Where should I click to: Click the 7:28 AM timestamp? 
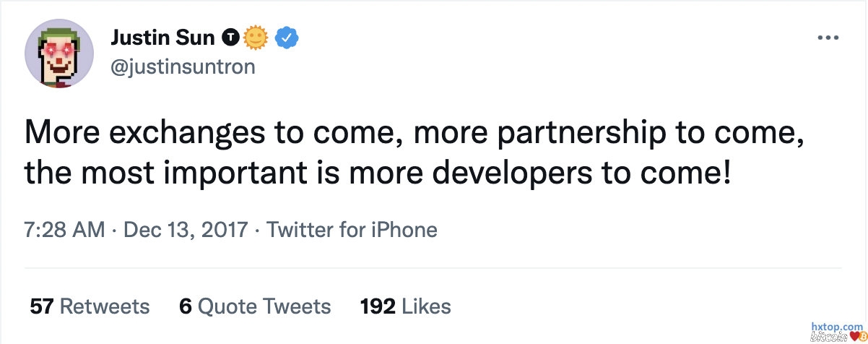(x=65, y=231)
